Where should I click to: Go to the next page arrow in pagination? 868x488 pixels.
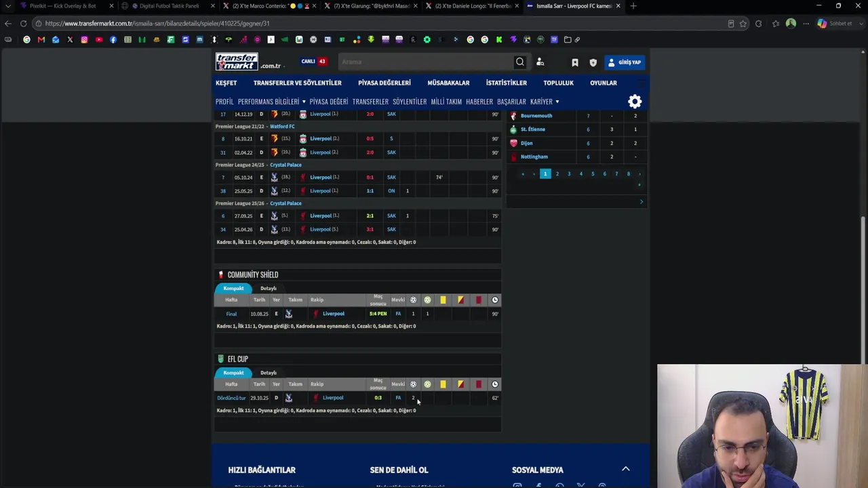[639, 174]
